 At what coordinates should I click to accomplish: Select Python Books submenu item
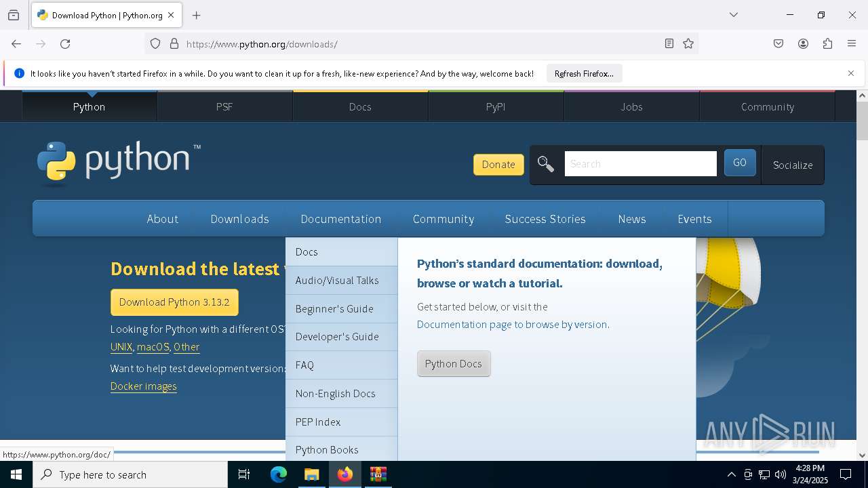click(x=341, y=449)
